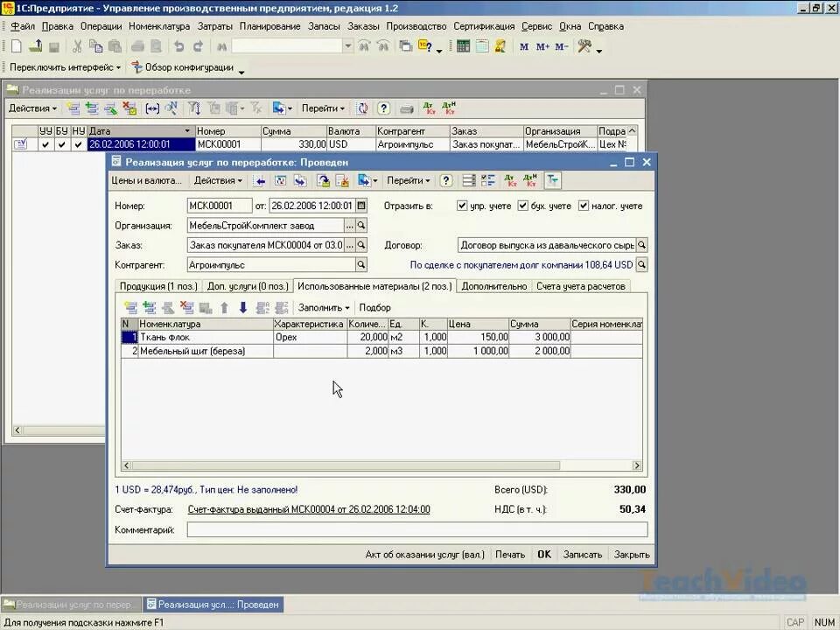
Task: Click the Записать button
Action: pyautogui.click(x=583, y=555)
